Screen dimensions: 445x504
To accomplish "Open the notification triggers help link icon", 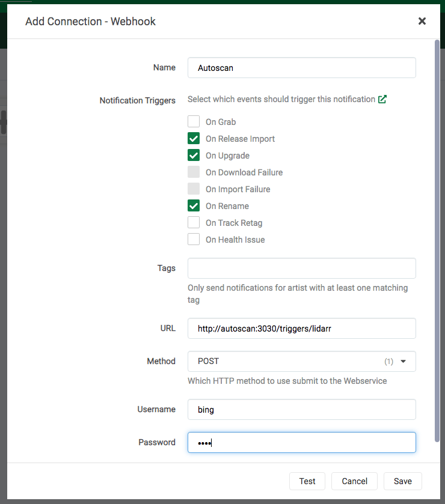I will (x=382, y=100).
